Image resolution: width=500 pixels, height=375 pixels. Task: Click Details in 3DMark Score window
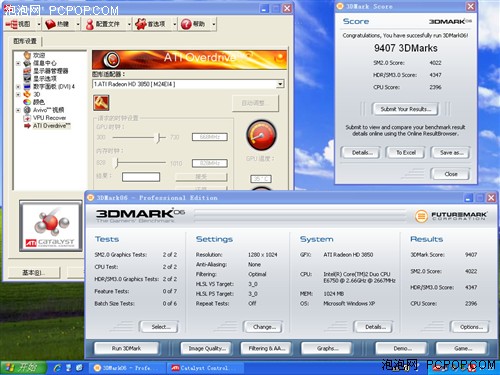coord(362,153)
